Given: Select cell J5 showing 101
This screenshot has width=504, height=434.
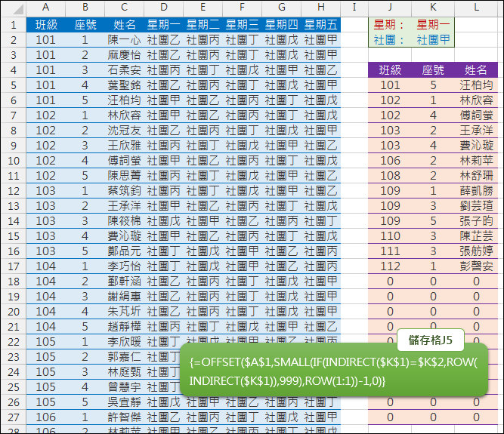Looking at the screenshot, I should (390, 85).
